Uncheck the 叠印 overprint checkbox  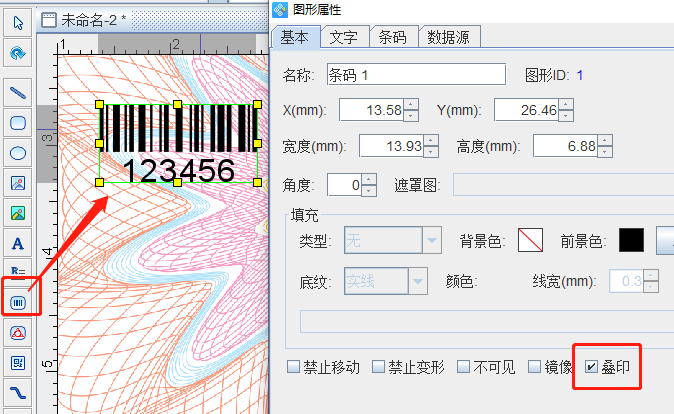coord(592,367)
